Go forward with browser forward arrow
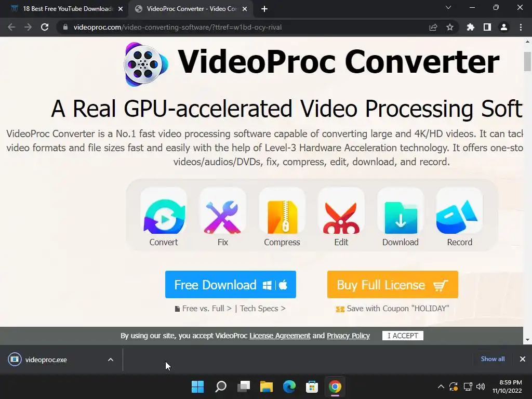Screen dimensions: 532x399 pyautogui.click(x=28, y=27)
